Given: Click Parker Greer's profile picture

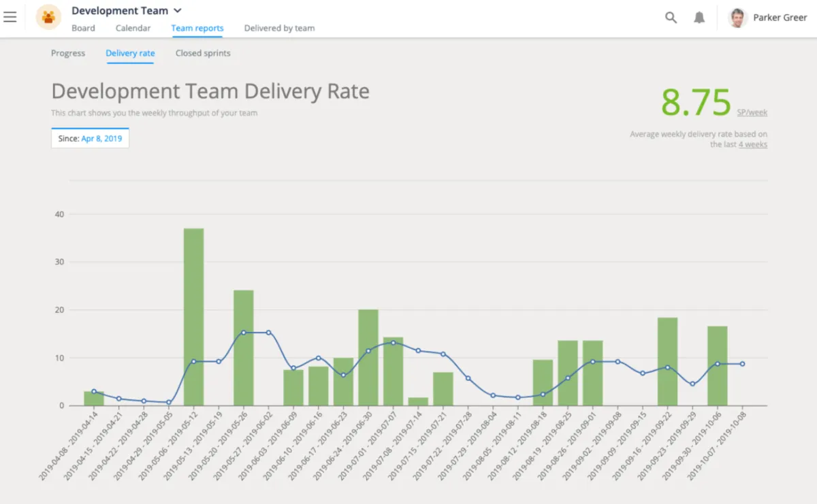Looking at the screenshot, I should point(737,18).
